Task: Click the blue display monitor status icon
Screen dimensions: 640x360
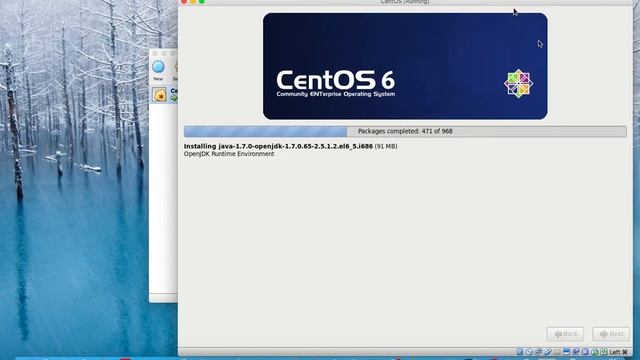Action: point(567,352)
